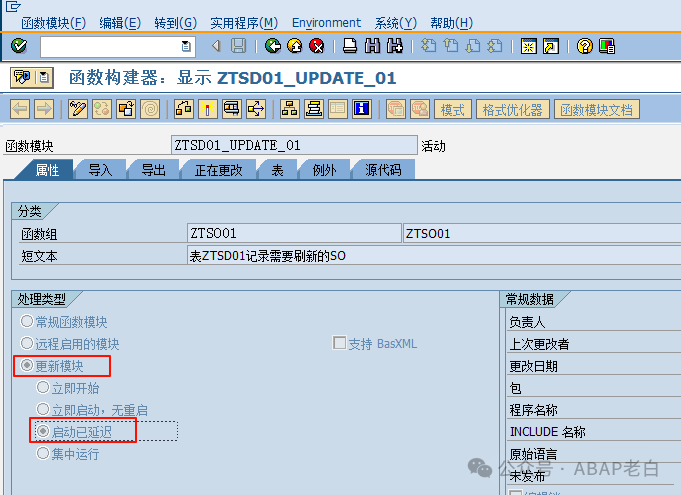
Task: Click the Test/Execute icon
Action: tap(232, 109)
